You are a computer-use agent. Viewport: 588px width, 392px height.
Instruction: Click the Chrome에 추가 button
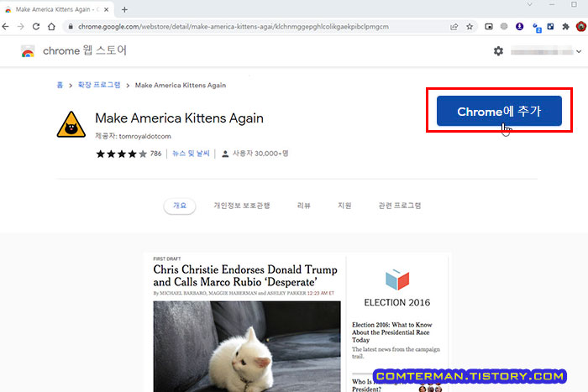(499, 111)
